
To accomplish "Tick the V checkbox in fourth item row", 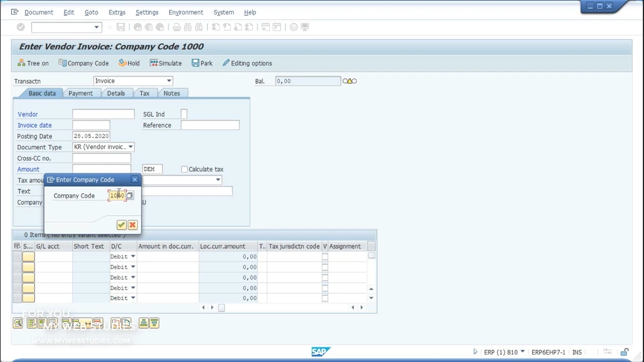I will (325, 288).
